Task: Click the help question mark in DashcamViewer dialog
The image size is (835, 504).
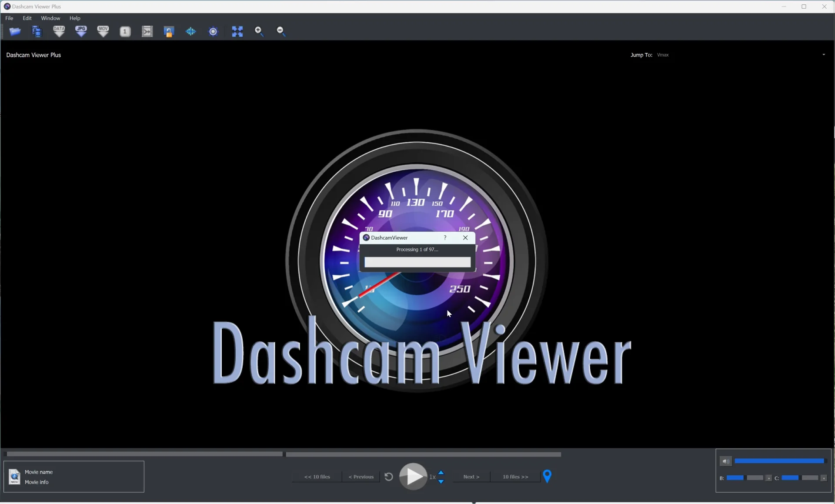Action: tap(445, 237)
